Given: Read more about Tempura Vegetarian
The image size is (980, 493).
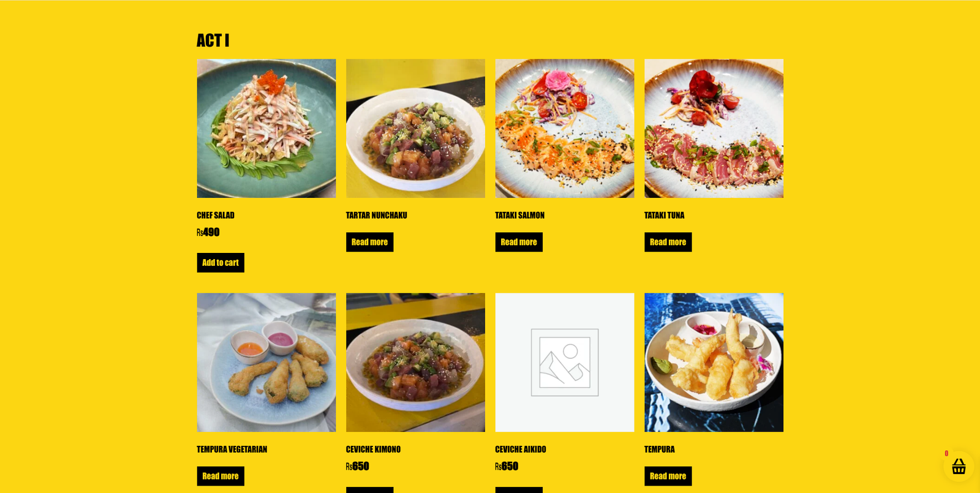Looking at the screenshot, I should coord(221,476).
